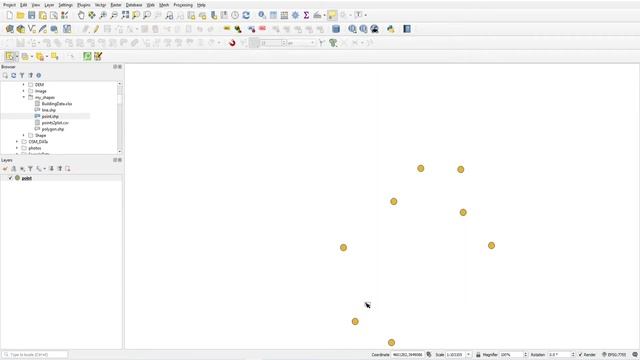Open the Project menu

[9, 5]
